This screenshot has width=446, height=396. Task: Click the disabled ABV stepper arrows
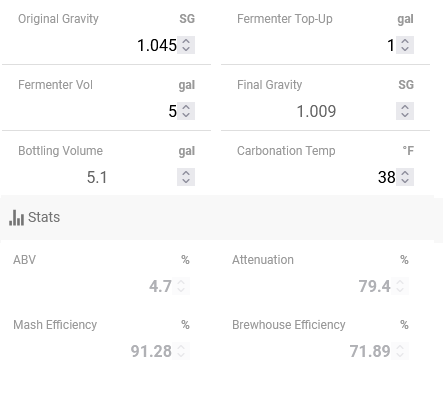click(181, 286)
